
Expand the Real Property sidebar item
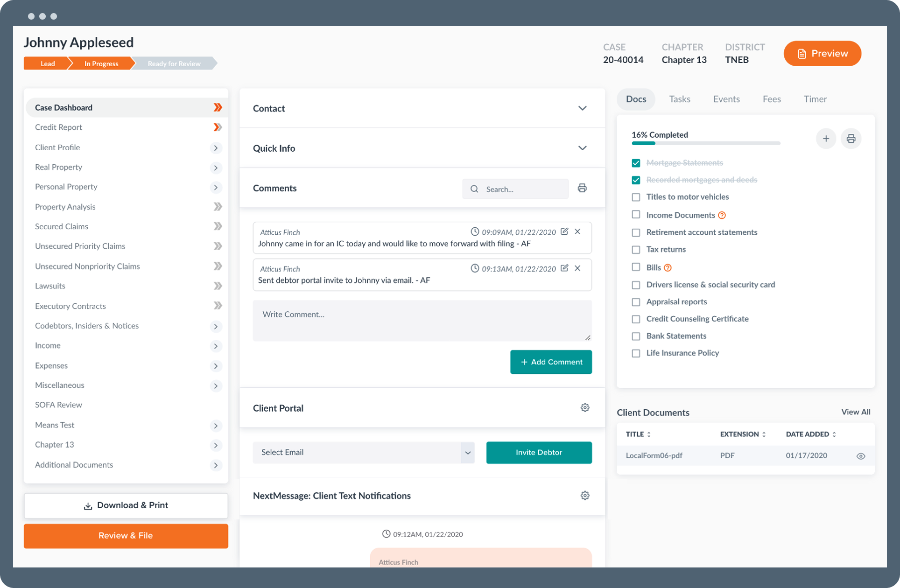pos(217,167)
